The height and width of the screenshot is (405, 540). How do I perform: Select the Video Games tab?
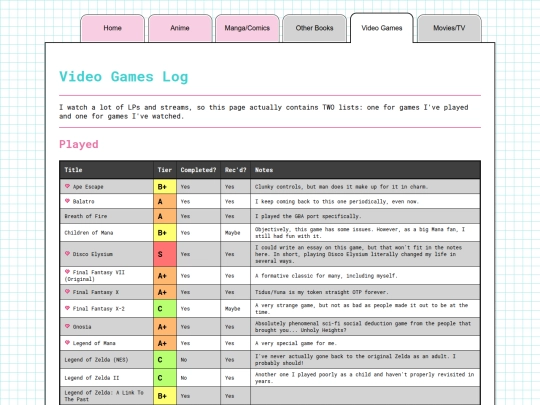[x=382, y=28]
